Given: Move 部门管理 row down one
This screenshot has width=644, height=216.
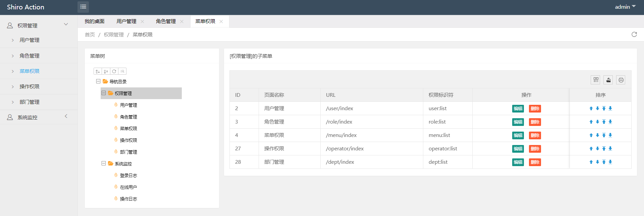Looking at the screenshot, I should coord(597,162).
